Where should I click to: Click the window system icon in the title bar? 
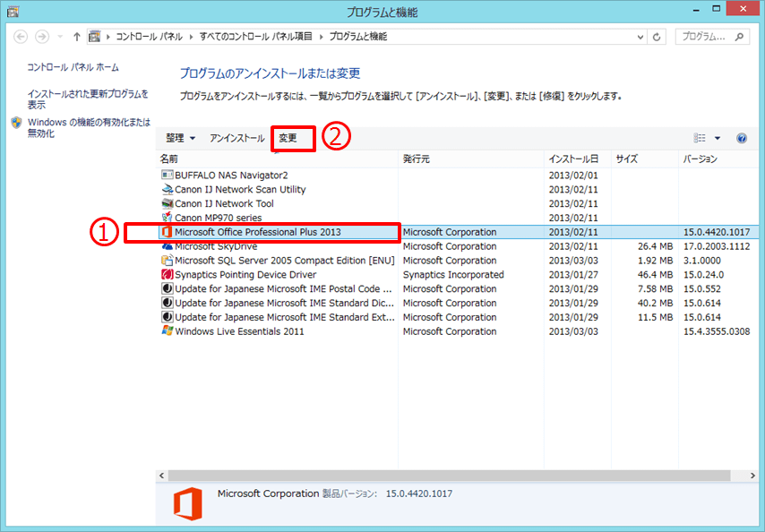tap(13, 12)
